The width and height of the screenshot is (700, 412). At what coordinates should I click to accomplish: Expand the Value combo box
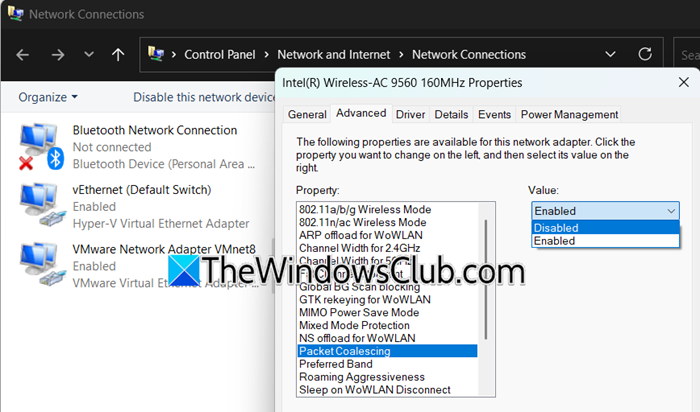pos(606,211)
